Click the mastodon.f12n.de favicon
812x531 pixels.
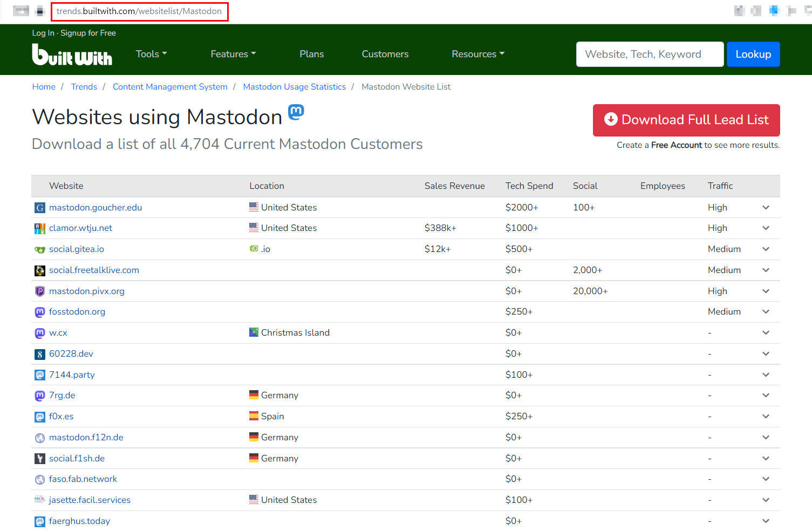pyautogui.click(x=40, y=438)
